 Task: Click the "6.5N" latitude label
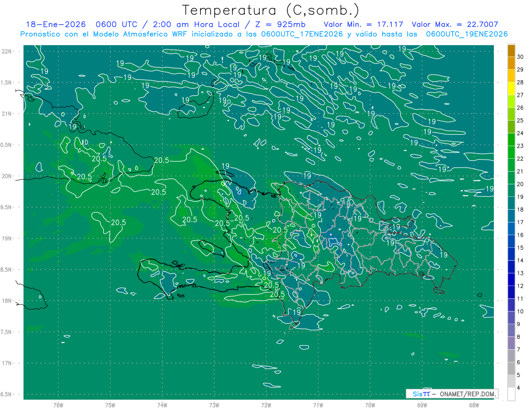[x=7, y=394]
